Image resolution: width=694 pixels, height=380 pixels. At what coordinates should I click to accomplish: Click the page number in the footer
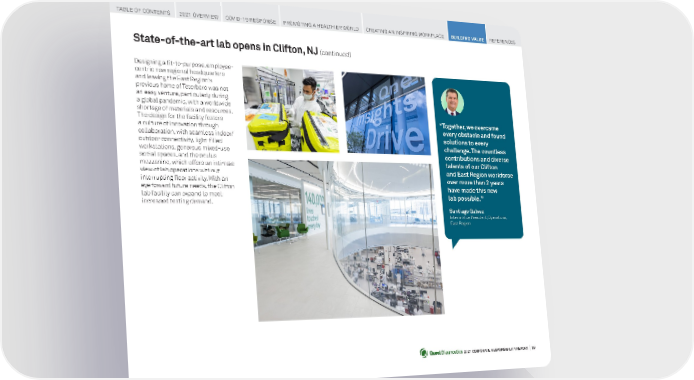click(533, 348)
